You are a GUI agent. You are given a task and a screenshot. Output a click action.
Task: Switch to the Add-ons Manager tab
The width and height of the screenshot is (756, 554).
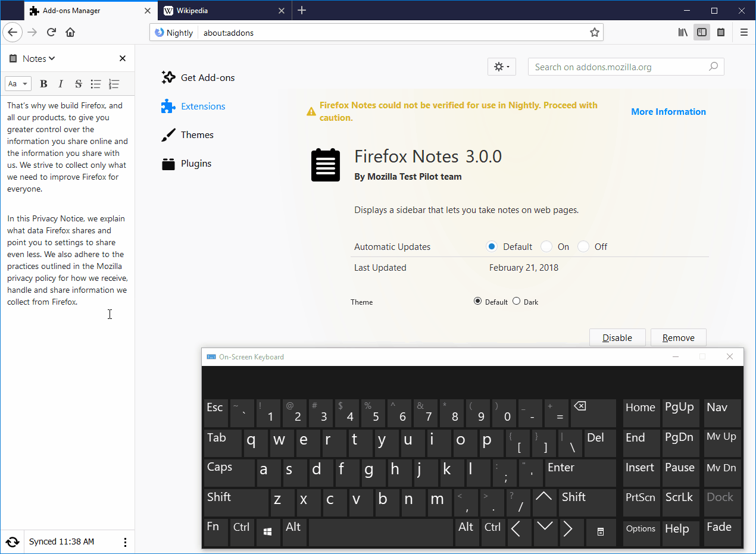(x=90, y=11)
